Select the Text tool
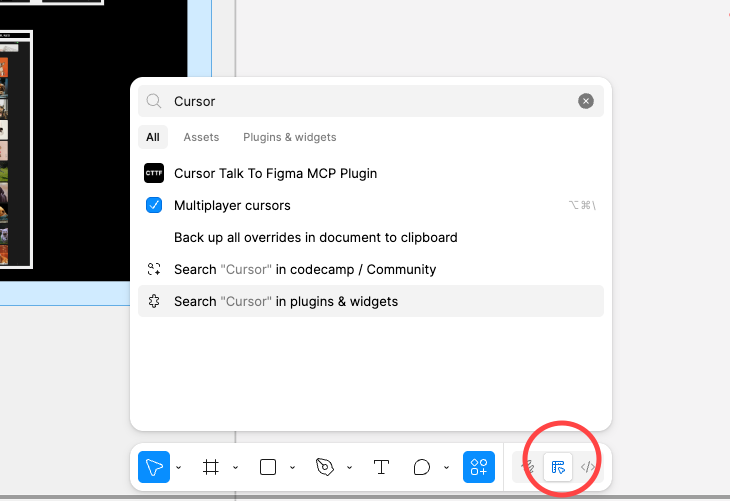The height and width of the screenshot is (501, 730). pos(381,467)
